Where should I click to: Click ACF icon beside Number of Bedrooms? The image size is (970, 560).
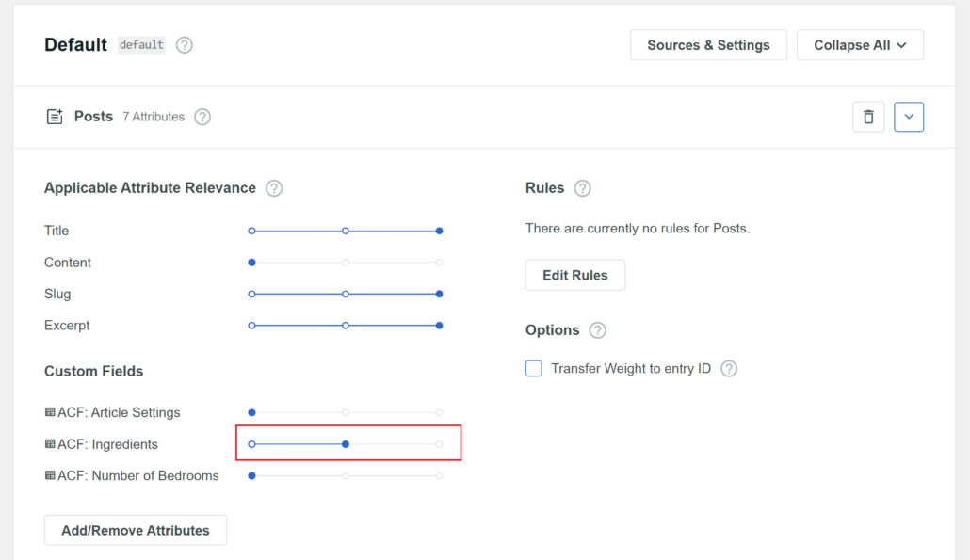pos(50,475)
